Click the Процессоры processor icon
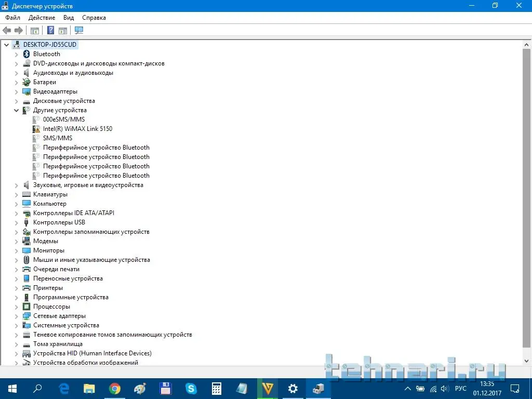Viewport: 532px width, 399px height. (x=26, y=307)
